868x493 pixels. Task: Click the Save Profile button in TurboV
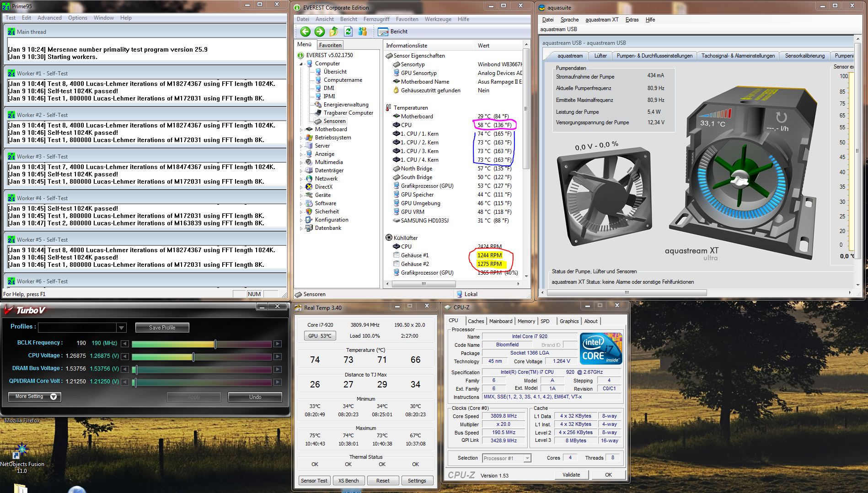click(162, 328)
